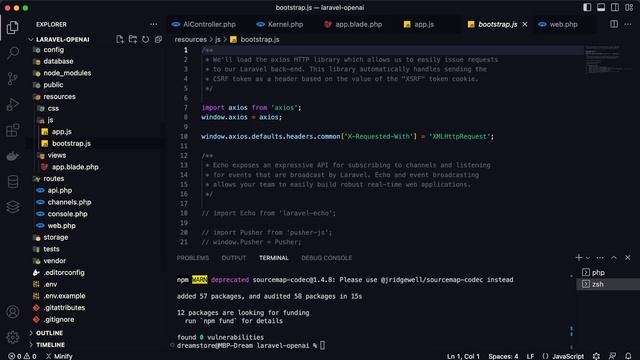Maximize the terminal panel size
This screenshot has width=640, height=360.
(613, 258)
